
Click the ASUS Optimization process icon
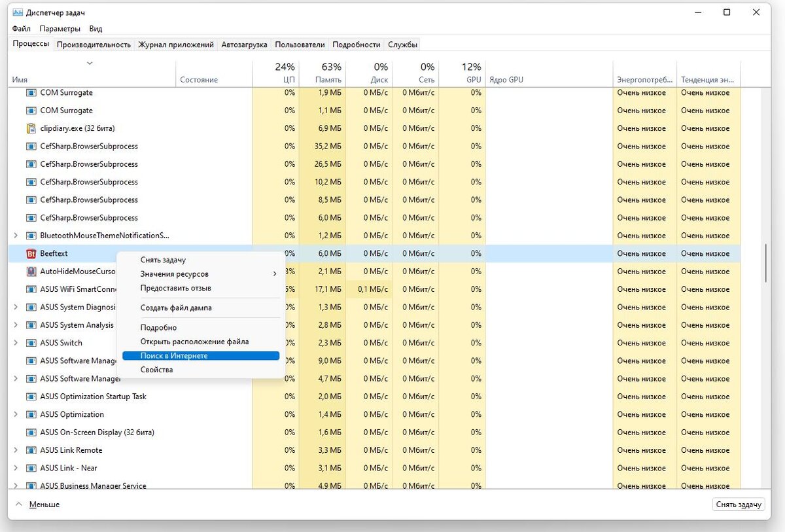31,414
